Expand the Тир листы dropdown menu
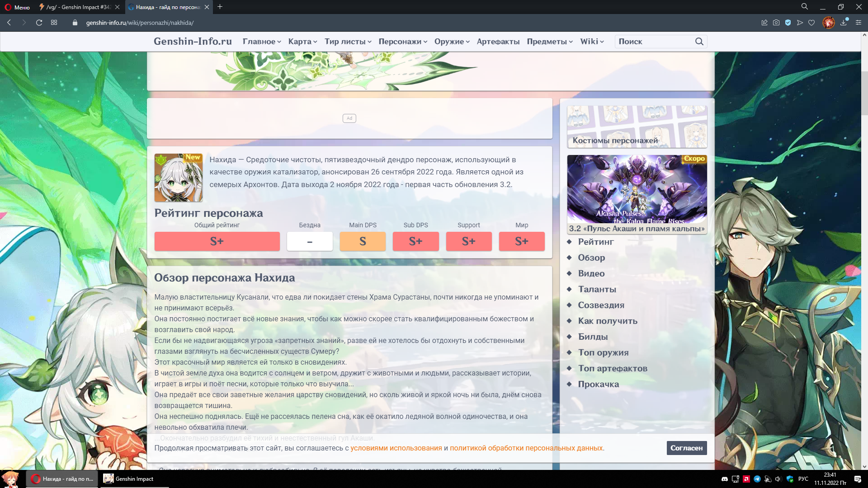This screenshot has width=868, height=488. [348, 42]
